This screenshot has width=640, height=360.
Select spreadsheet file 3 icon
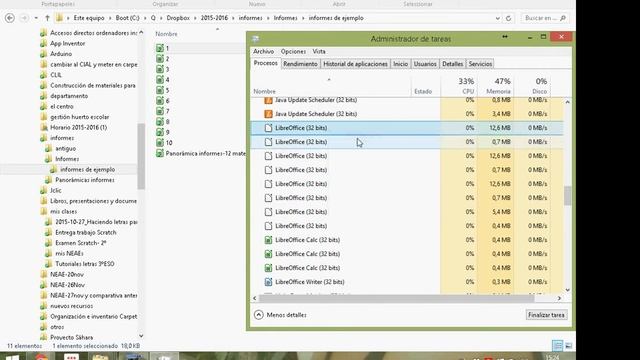tap(160, 69)
